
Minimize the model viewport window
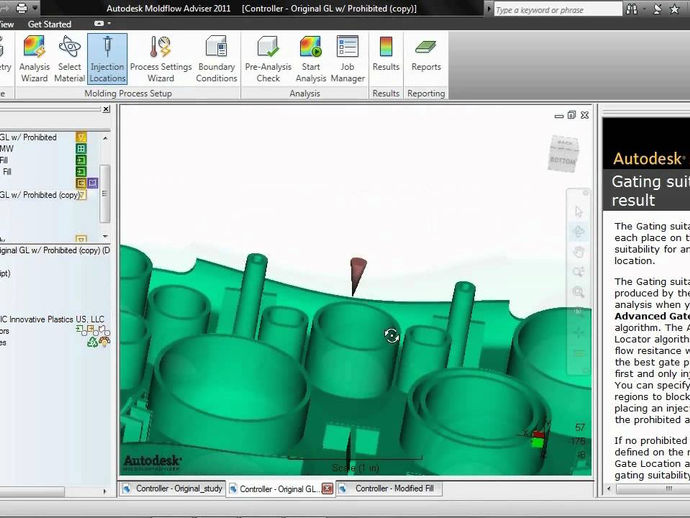point(559,116)
